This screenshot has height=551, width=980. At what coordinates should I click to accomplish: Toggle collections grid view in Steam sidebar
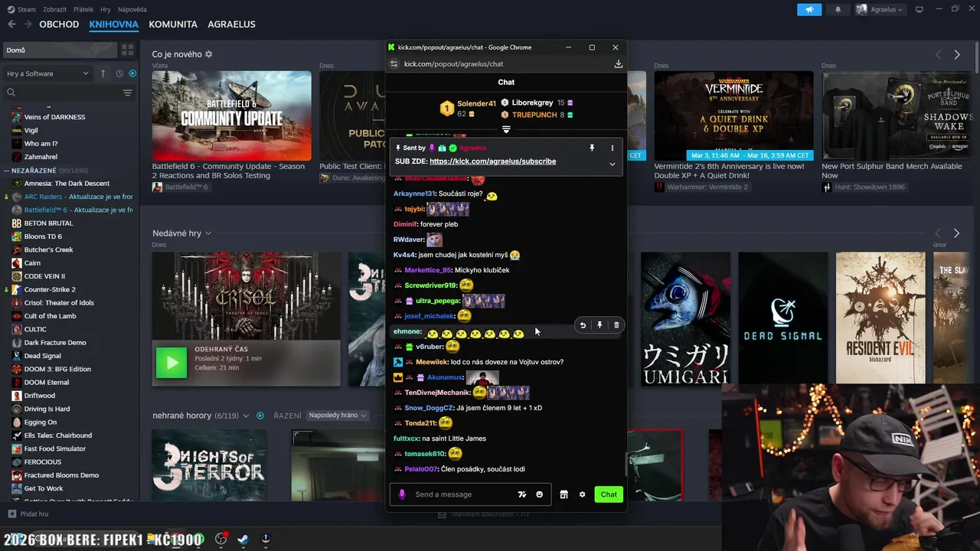coord(127,50)
